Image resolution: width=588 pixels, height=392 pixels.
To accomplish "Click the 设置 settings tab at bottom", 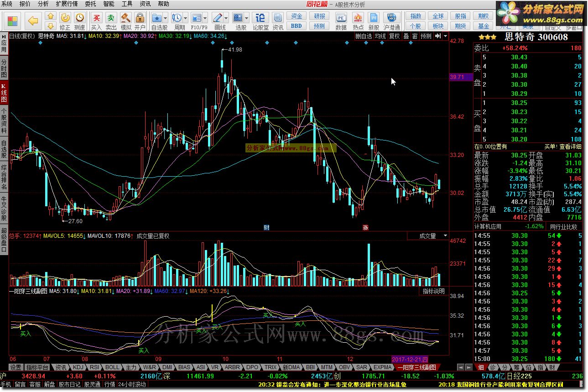I will pyautogui.click(x=16, y=367).
